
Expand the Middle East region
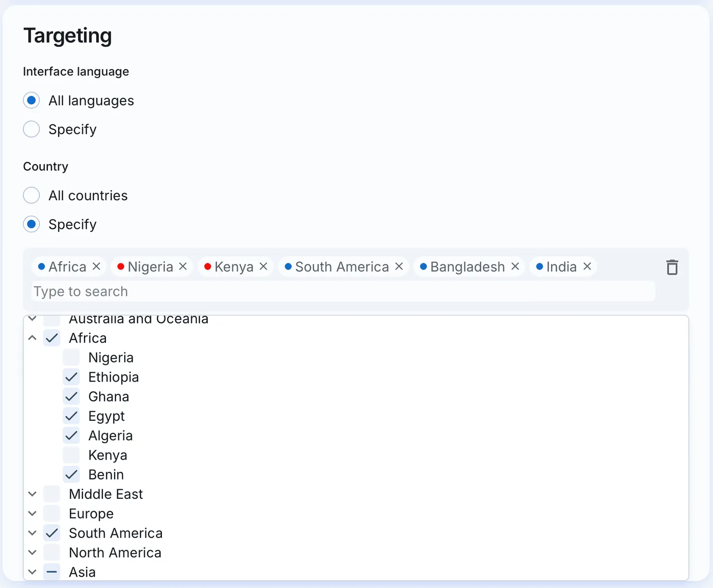[x=32, y=494]
